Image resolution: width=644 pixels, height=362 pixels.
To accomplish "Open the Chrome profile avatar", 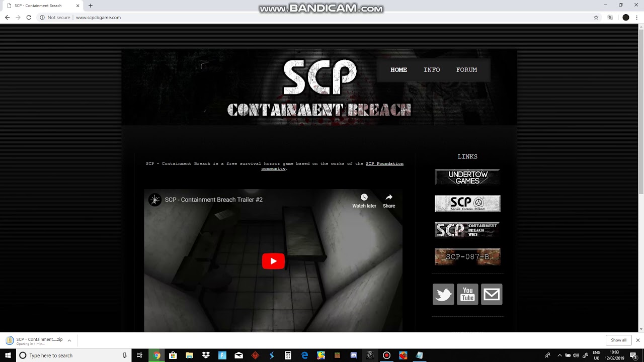I will 626,18.
